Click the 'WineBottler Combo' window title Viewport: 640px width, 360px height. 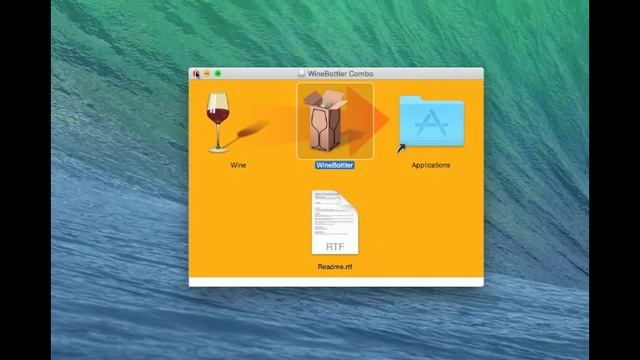340,74
